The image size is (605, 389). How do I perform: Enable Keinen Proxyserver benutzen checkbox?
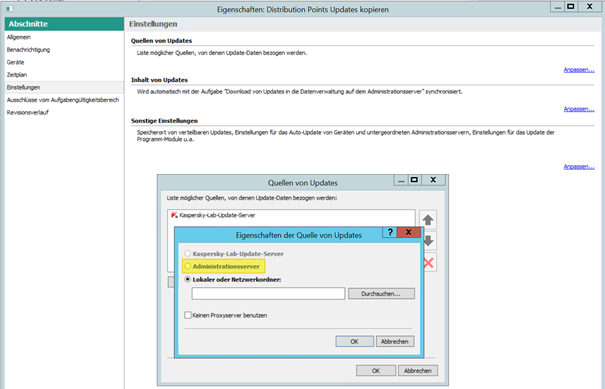click(x=188, y=315)
